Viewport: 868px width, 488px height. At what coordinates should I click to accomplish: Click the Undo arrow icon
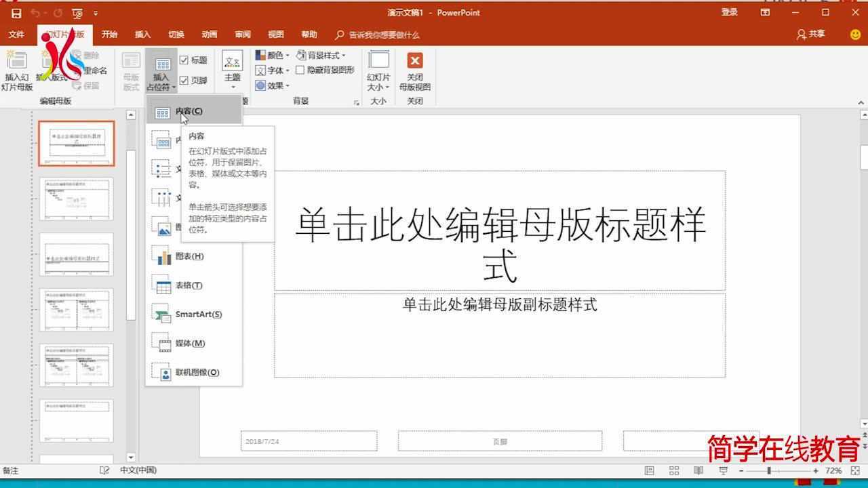(35, 13)
